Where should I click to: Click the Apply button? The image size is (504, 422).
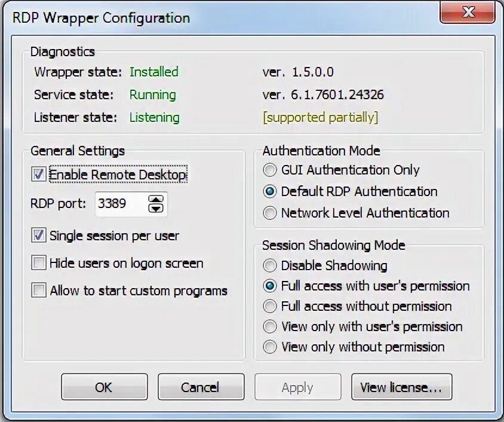pos(297,387)
